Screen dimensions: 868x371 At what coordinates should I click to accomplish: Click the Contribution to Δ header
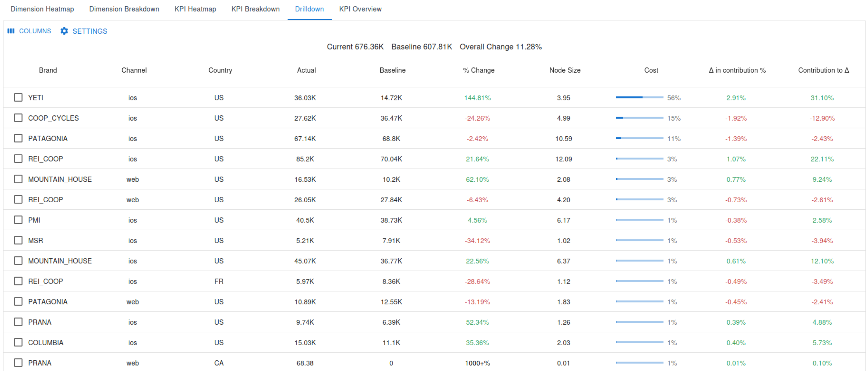823,70
